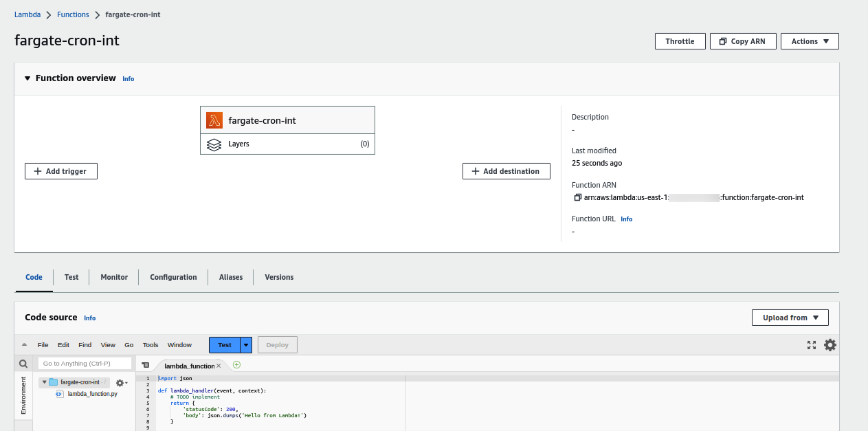Open editor preferences gear icon
868x431 pixels.
pos(830,345)
